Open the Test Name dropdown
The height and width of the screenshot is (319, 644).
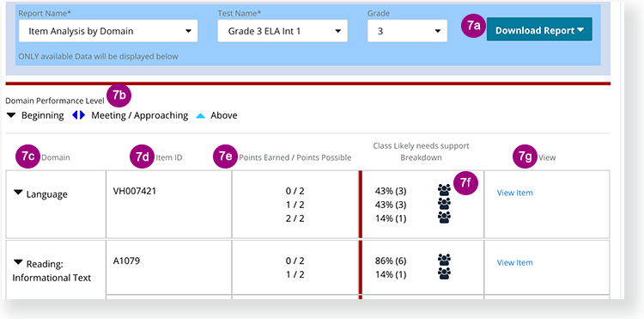(x=283, y=31)
